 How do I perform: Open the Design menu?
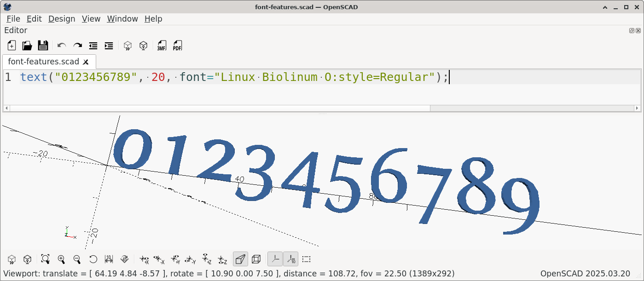tap(61, 19)
